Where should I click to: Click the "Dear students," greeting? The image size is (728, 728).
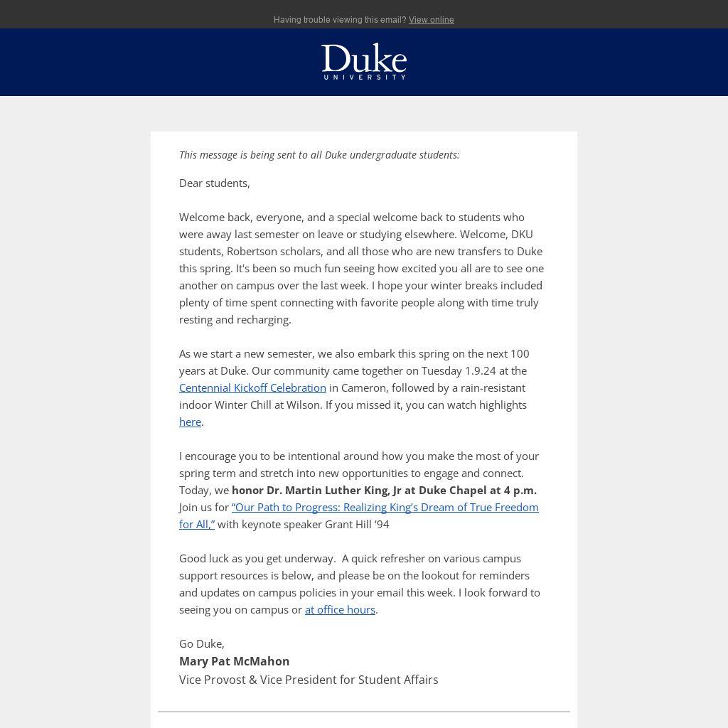[x=215, y=183]
